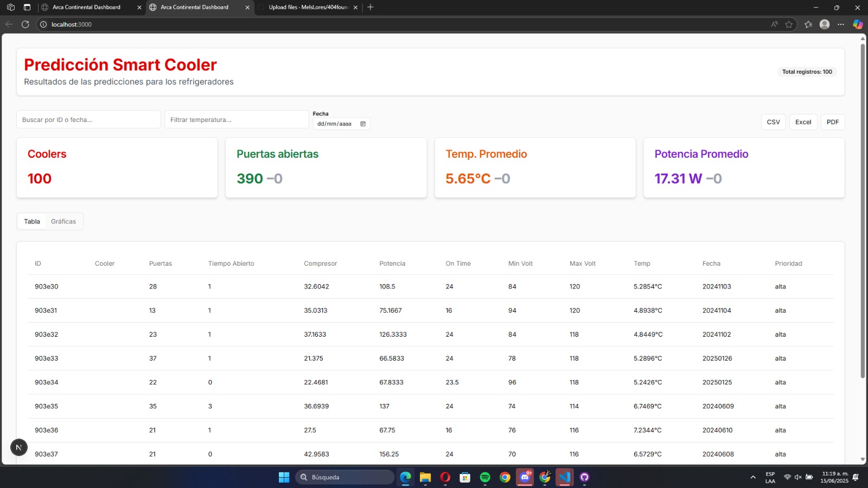The height and width of the screenshot is (488, 868).
Task: Open the browser profile avatar
Action: [825, 24]
